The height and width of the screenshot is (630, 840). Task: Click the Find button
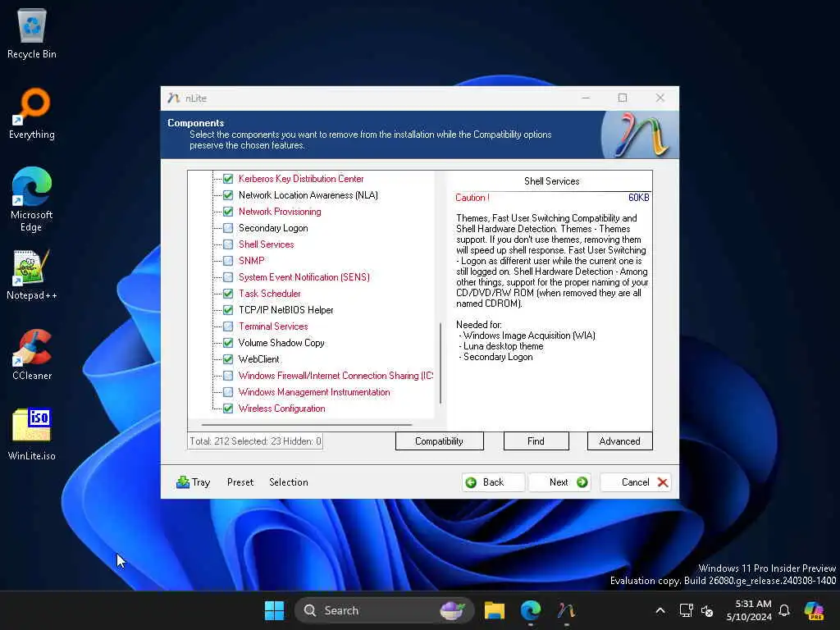536,441
